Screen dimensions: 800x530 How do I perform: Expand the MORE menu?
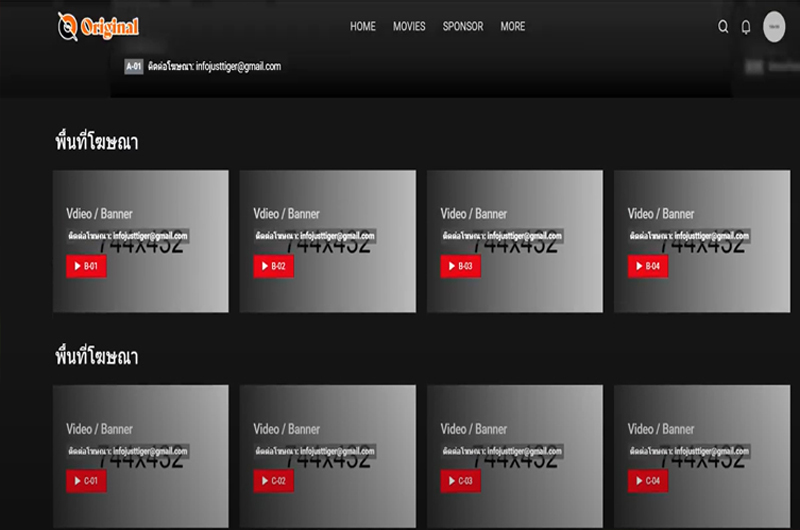coord(513,27)
